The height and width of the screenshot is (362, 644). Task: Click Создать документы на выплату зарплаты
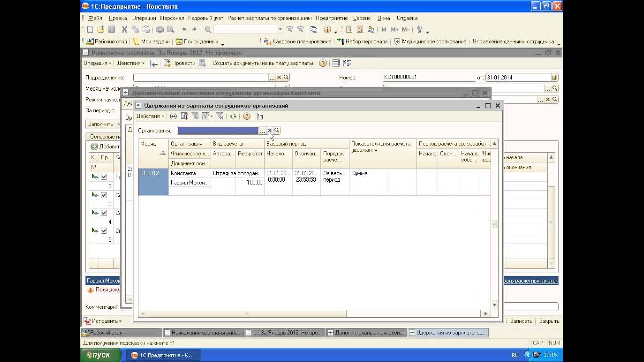(263, 63)
